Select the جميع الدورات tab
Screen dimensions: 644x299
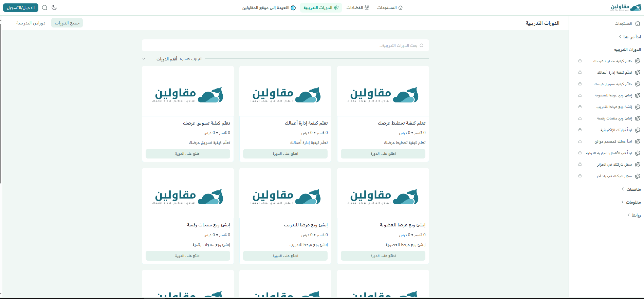(67, 23)
